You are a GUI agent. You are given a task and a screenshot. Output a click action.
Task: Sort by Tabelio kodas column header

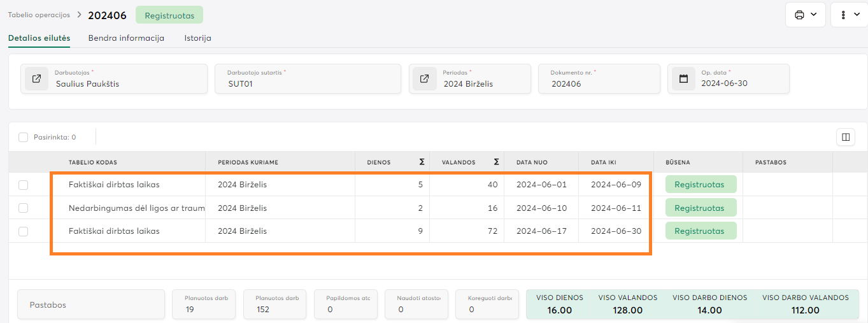93,162
